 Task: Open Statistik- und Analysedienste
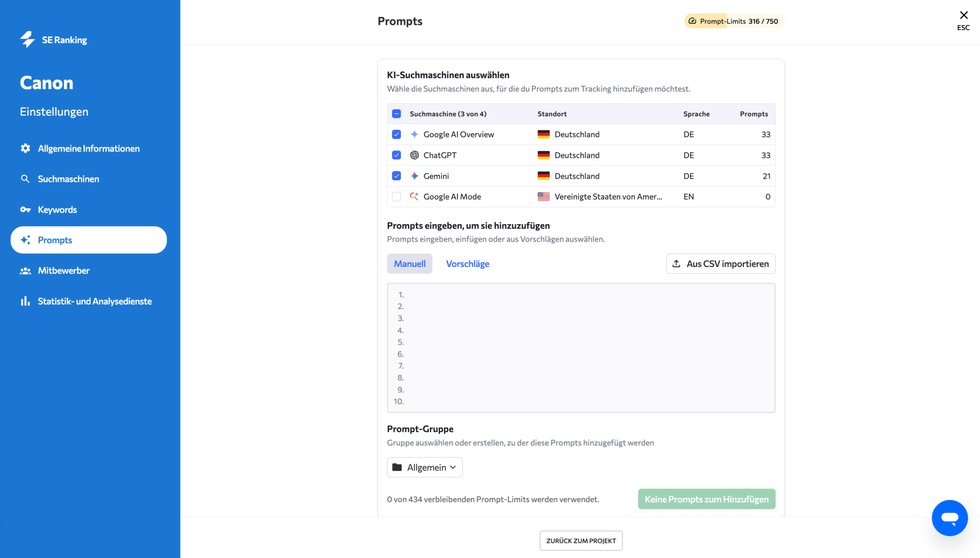pos(95,301)
